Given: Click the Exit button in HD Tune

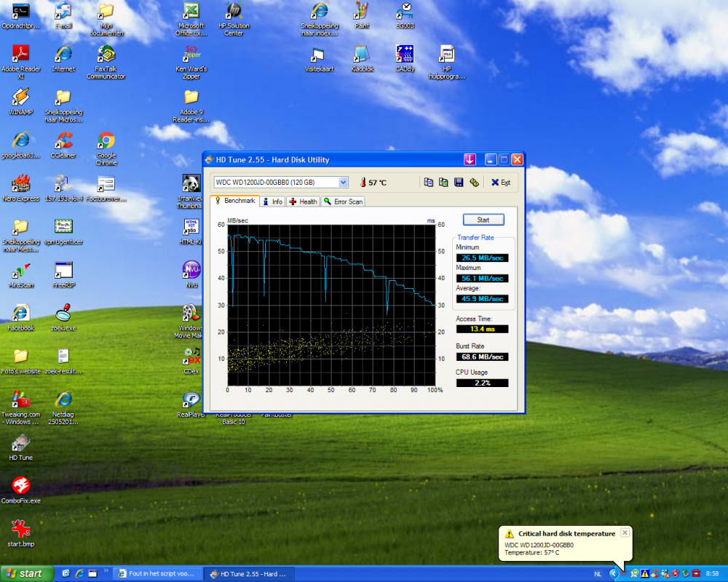Looking at the screenshot, I should (500, 183).
